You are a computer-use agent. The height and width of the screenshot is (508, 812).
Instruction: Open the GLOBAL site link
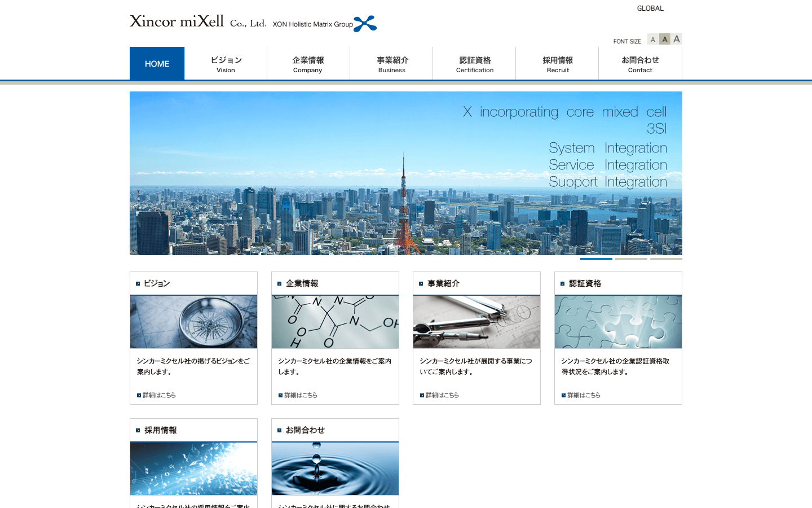coord(650,8)
